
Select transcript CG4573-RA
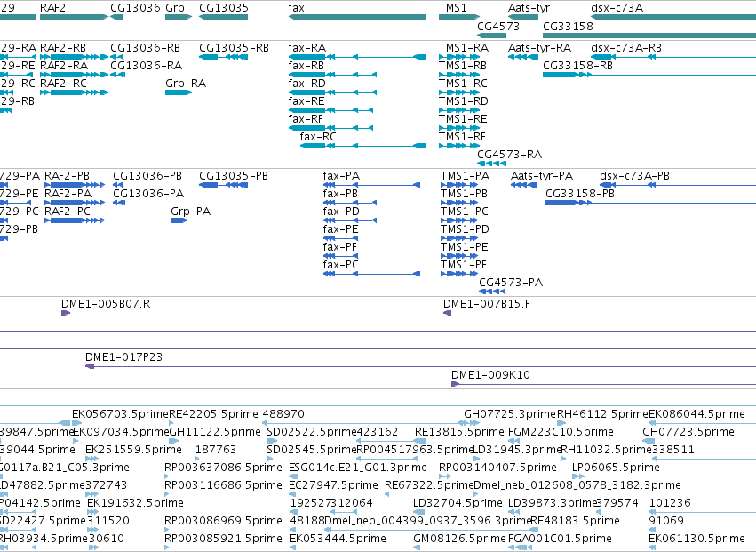click(x=510, y=155)
